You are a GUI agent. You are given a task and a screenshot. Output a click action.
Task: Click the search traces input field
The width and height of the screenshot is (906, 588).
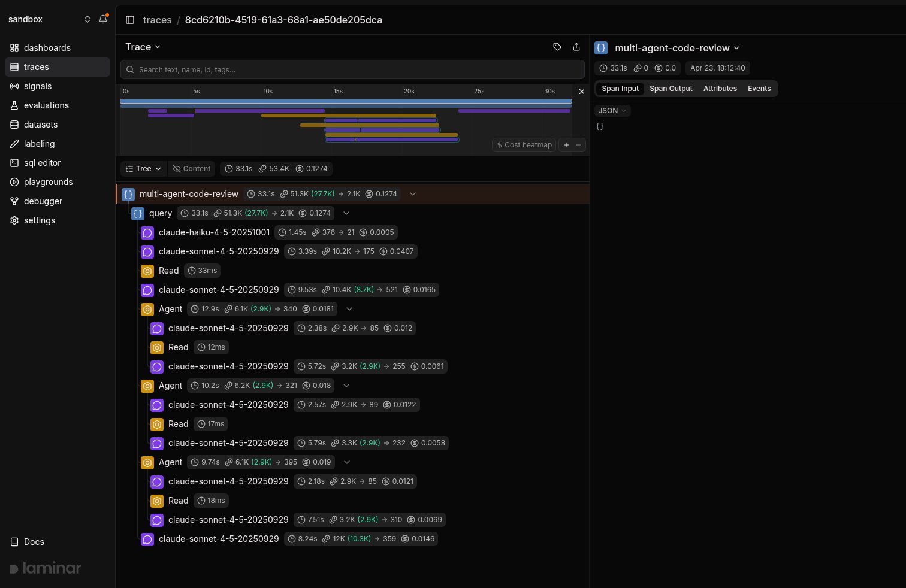pyautogui.click(x=352, y=69)
